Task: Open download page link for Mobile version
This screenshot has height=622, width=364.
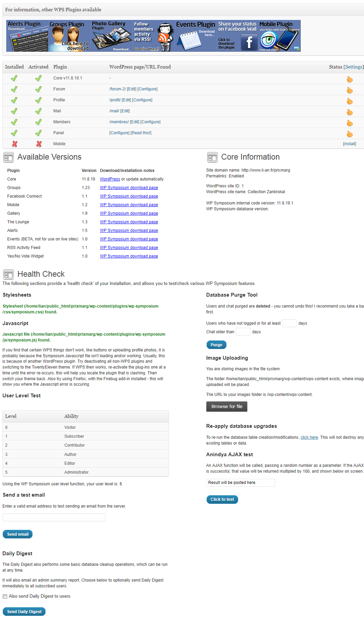Action: coord(129,205)
